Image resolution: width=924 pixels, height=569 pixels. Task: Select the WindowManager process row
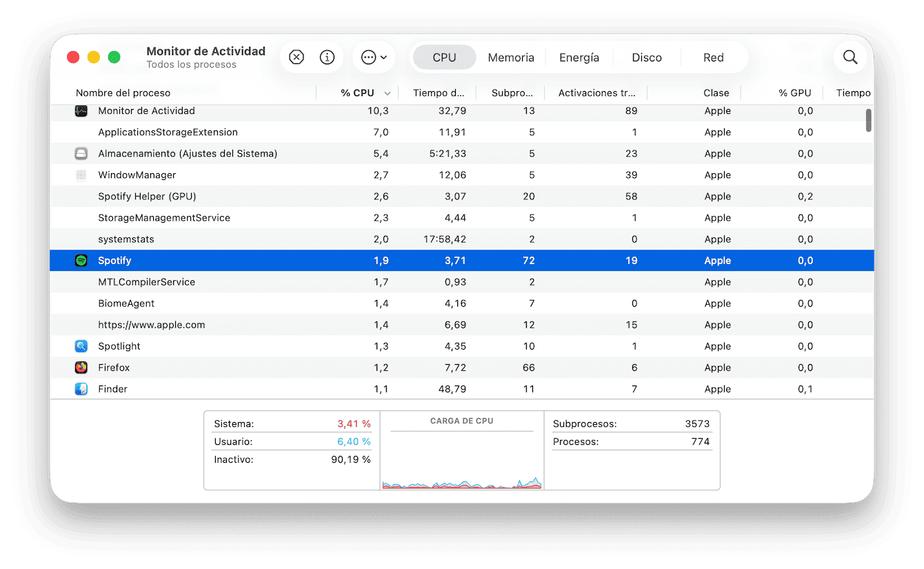click(x=137, y=175)
